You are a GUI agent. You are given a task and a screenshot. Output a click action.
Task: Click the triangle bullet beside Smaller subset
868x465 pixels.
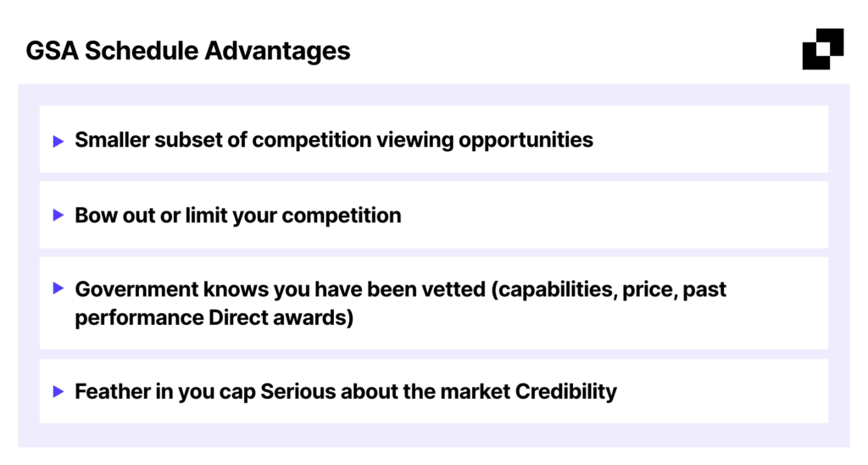click(58, 142)
